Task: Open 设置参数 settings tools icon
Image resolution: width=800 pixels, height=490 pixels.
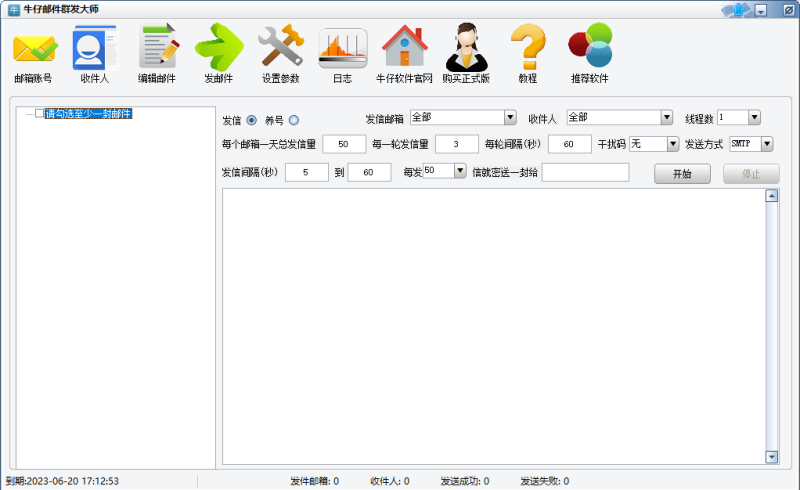Action: (x=280, y=48)
